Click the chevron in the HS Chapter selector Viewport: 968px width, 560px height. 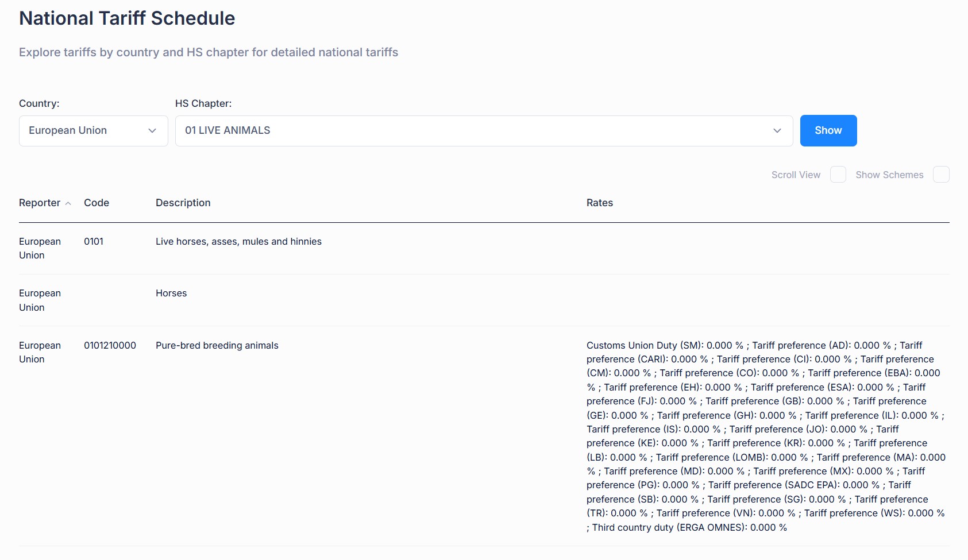pos(777,131)
